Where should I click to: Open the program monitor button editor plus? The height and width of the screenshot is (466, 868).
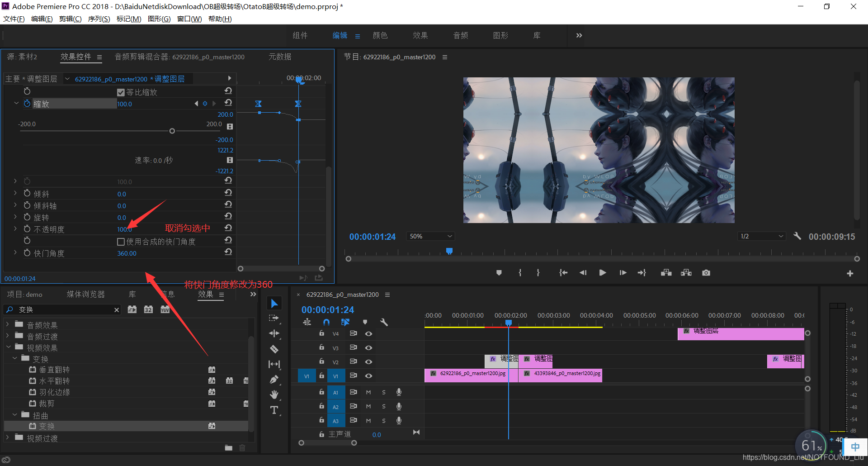coord(850,273)
